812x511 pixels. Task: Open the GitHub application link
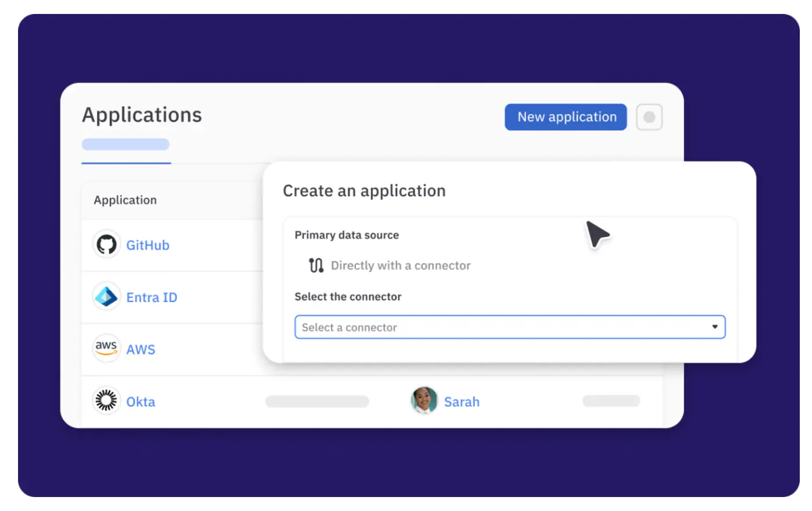(148, 245)
